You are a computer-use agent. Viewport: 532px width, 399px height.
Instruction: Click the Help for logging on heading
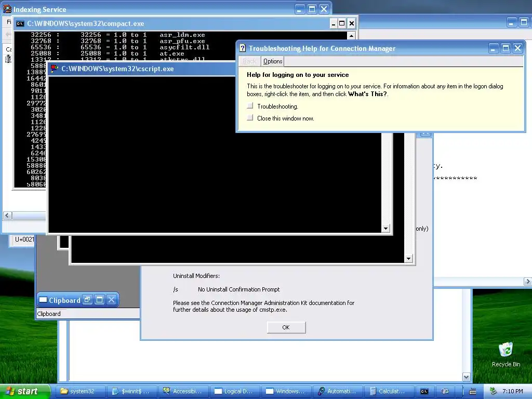298,75
